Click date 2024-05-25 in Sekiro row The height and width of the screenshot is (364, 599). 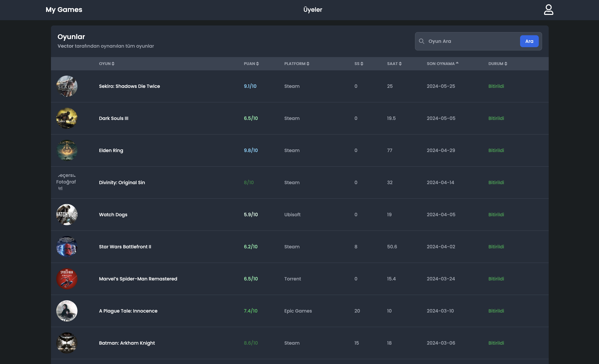coord(441,86)
